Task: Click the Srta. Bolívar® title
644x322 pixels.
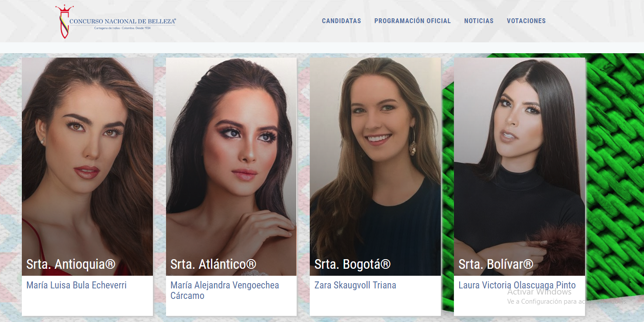Action: 496,264
